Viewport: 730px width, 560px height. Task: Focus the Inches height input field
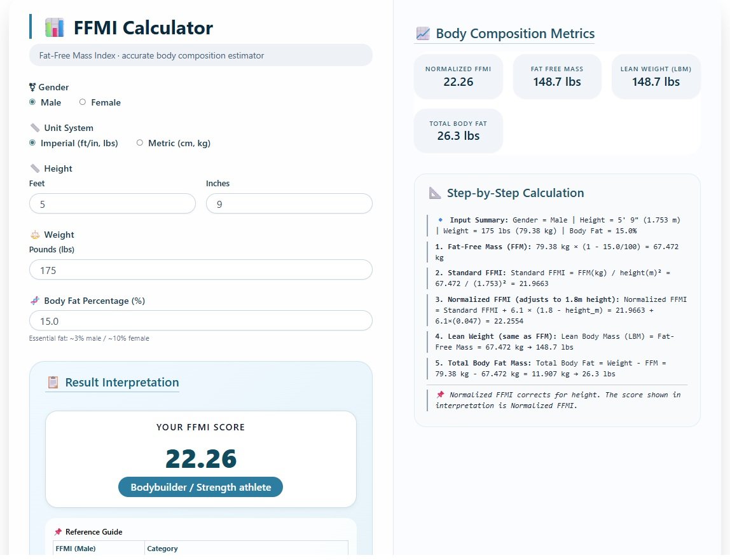point(289,204)
